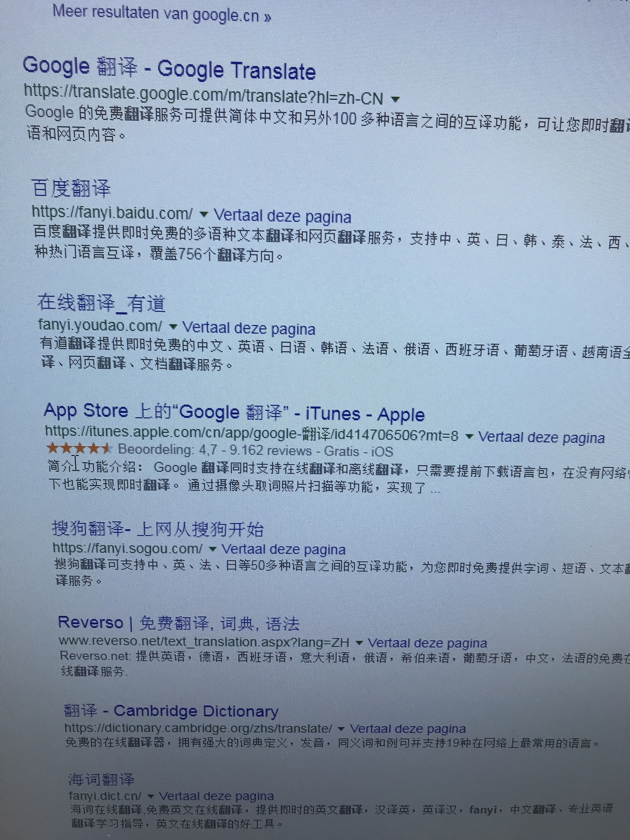Expand dropdown arrow next to fanyi.sogou.com
Screen dimensions: 630x840
[212, 549]
